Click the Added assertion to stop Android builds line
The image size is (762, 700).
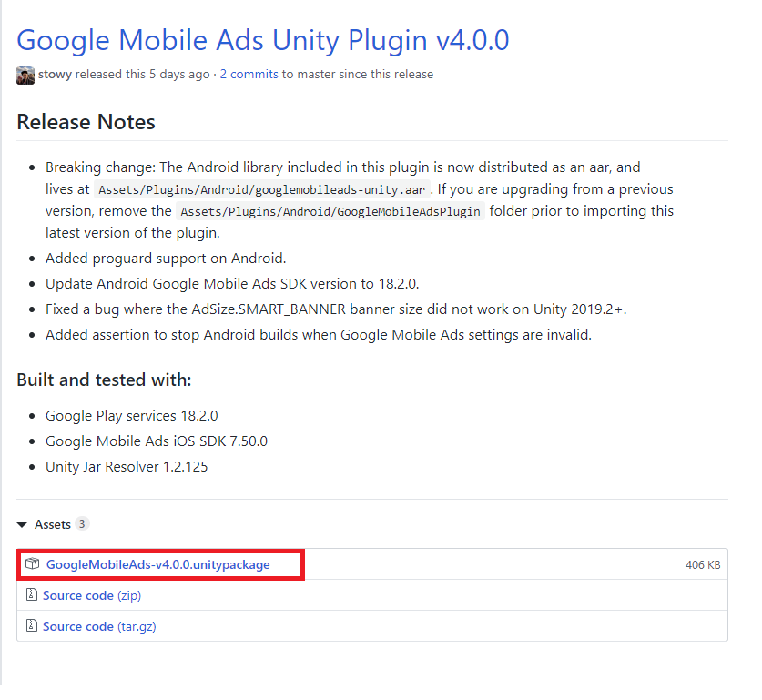(x=319, y=335)
